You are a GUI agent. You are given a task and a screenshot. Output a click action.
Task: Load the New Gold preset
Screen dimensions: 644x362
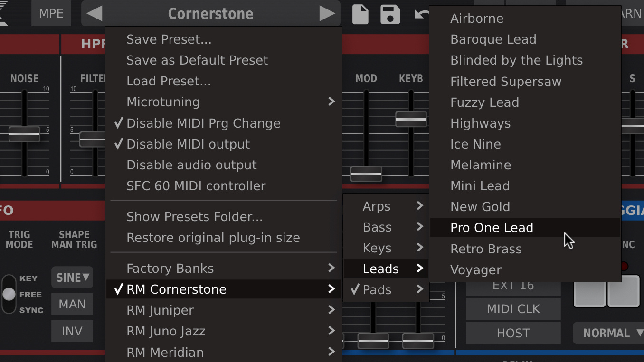click(525, 207)
